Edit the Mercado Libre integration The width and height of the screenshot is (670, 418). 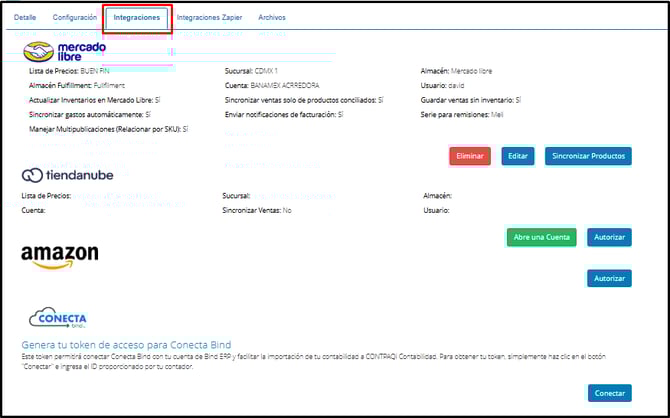tap(518, 156)
